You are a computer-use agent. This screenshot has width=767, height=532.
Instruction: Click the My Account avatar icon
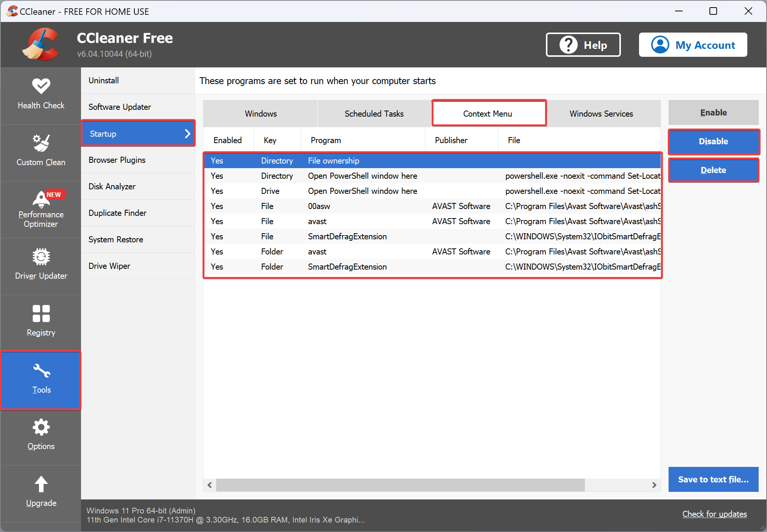[x=660, y=45]
